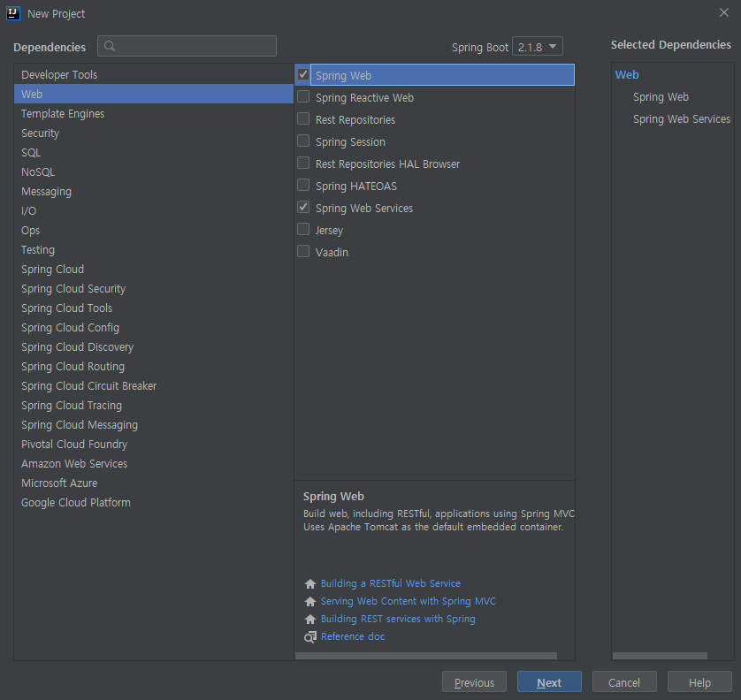Select Spring Cloud Discovery category
Image resolution: width=741 pixels, height=700 pixels.
pos(154,347)
